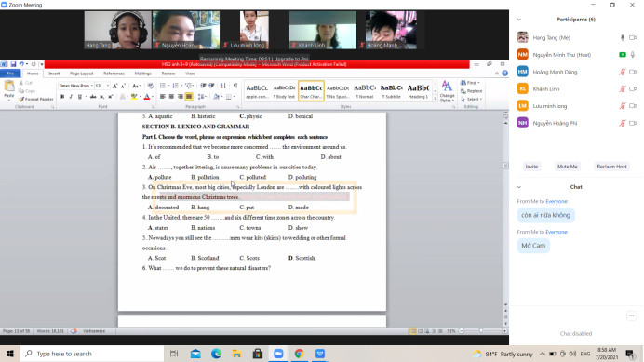Click the Format Painter tool

click(36, 99)
